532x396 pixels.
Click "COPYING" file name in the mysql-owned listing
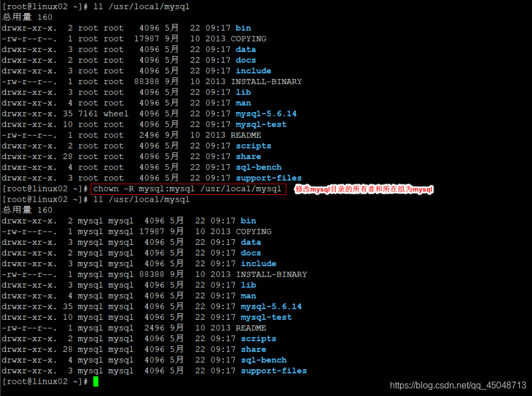(x=253, y=232)
